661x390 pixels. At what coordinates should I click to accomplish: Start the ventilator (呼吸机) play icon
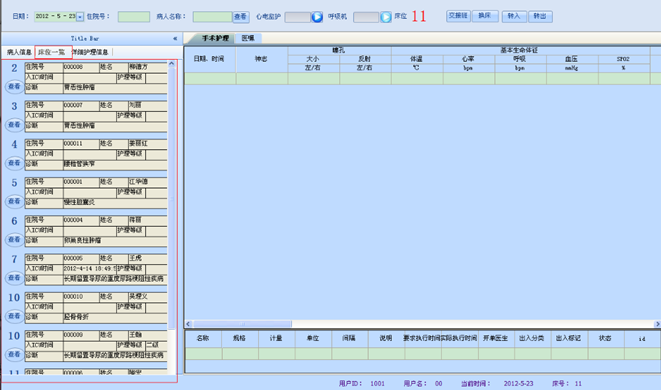coord(386,17)
